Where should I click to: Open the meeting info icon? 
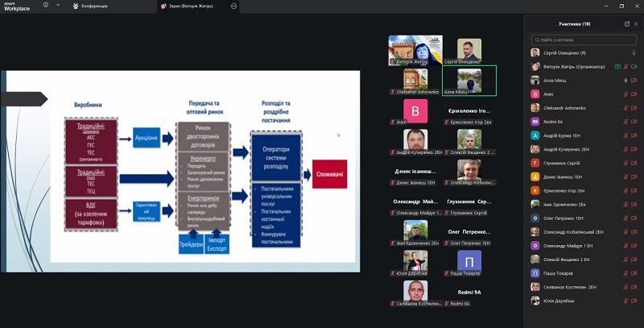tap(45, 6)
